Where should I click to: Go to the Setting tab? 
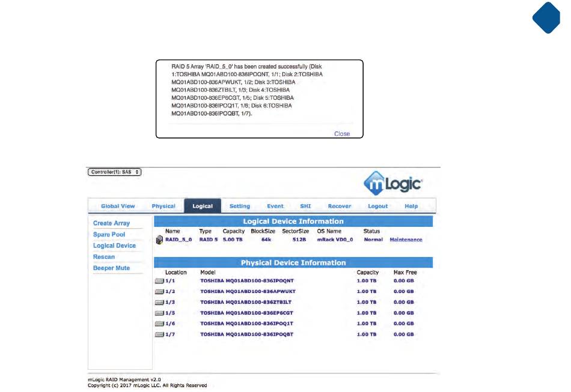coord(240,206)
